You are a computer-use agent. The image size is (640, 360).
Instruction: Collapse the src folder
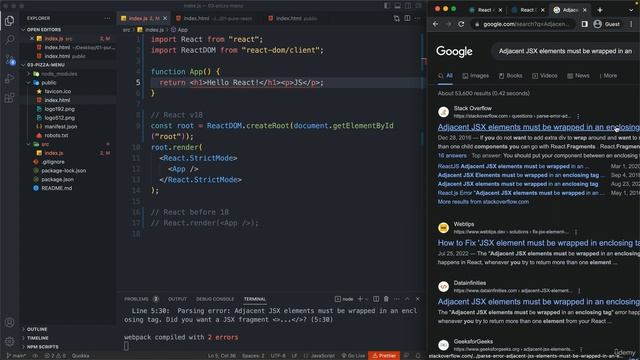click(x=45, y=144)
